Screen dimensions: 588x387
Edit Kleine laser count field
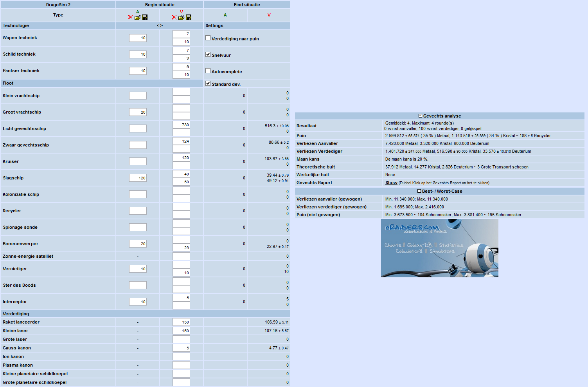181,331
